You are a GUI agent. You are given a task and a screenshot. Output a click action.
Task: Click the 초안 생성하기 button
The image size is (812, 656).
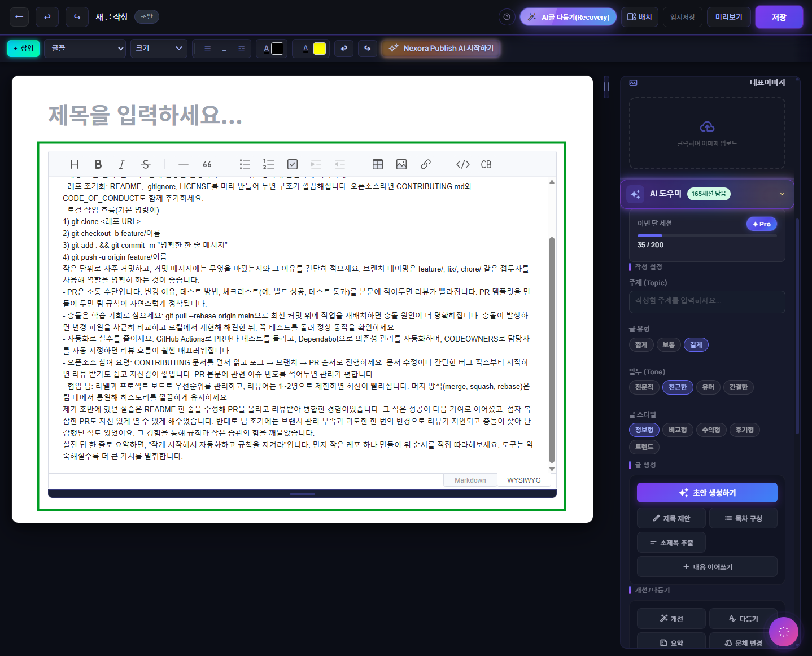pyautogui.click(x=707, y=493)
